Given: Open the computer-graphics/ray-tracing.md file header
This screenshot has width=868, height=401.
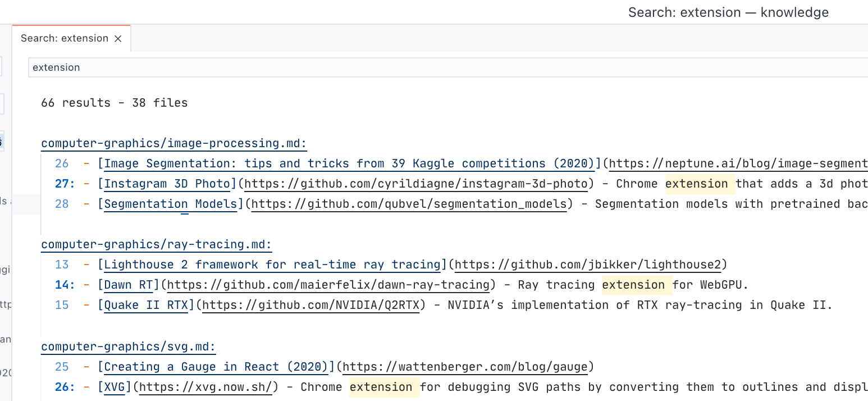Looking at the screenshot, I should (156, 244).
